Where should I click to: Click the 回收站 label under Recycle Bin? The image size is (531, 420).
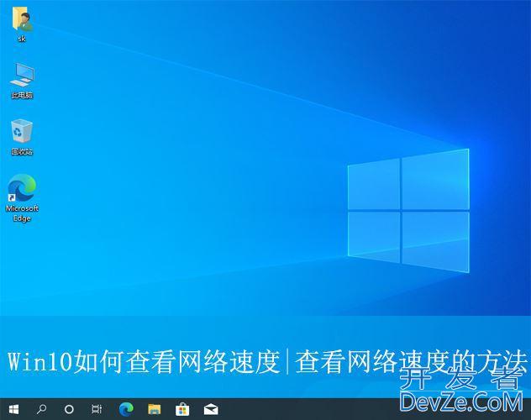coord(22,152)
